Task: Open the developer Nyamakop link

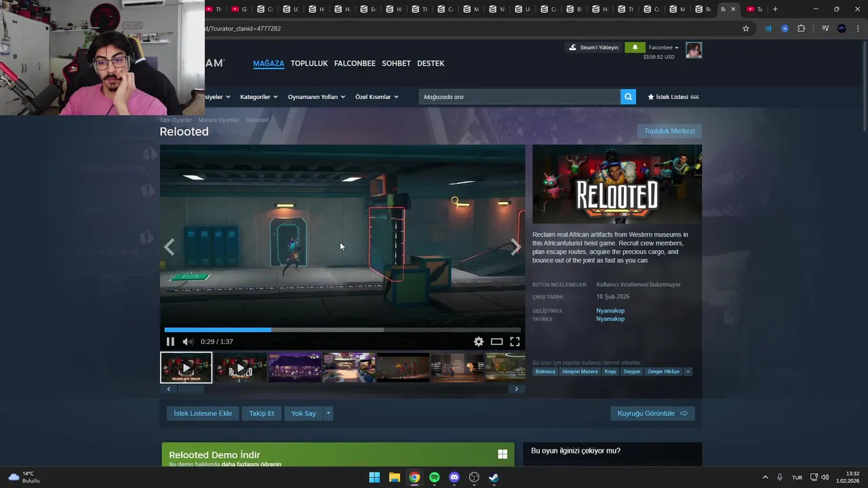Action: click(x=610, y=310)
